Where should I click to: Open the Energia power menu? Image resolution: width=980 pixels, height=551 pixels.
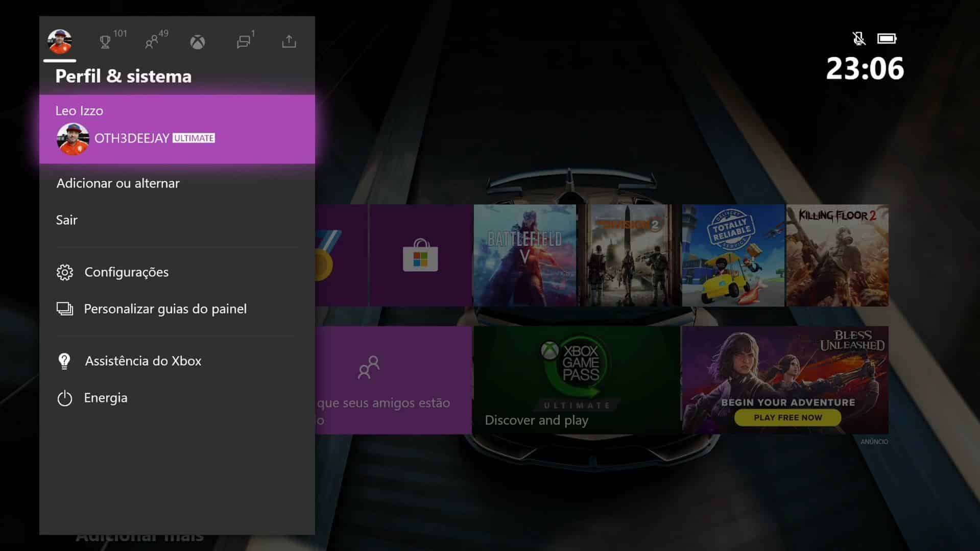[177, 398]
